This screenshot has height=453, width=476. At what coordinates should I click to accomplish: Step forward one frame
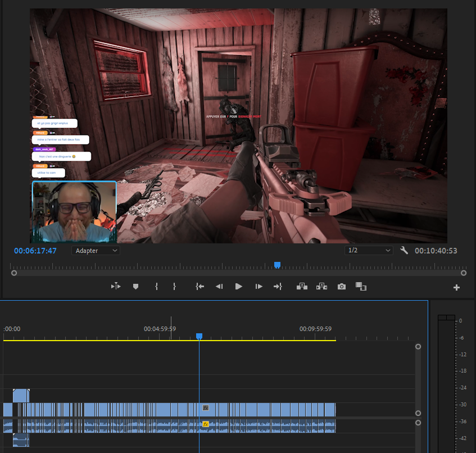coord(259,286)
